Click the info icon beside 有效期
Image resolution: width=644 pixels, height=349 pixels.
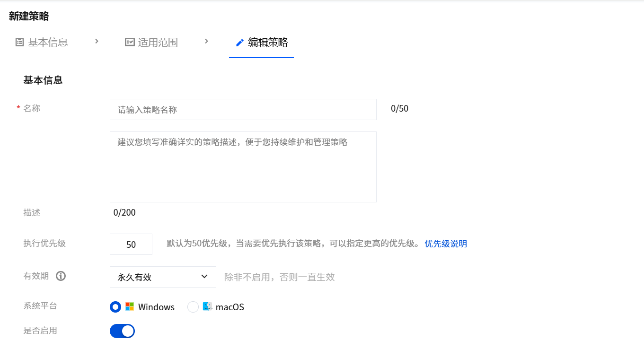pyautogui.click(x=61, y=276)
